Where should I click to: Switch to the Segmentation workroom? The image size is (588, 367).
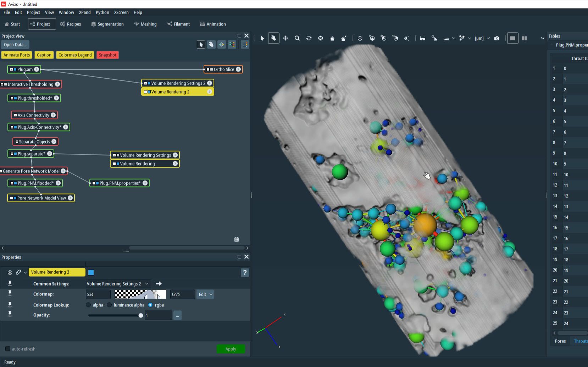[x=107, y=24]
